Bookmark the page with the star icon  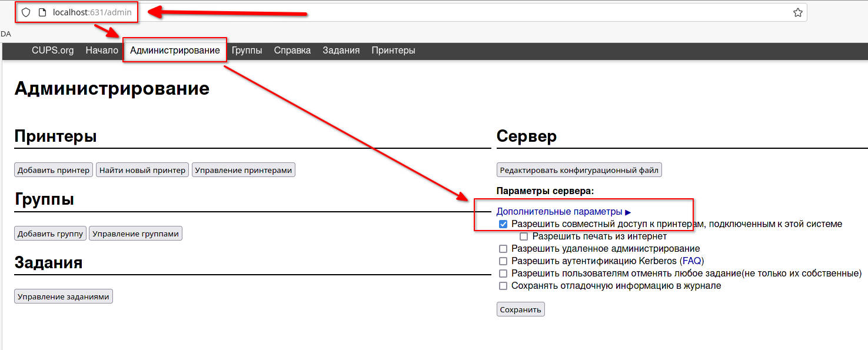pos(798,12)
